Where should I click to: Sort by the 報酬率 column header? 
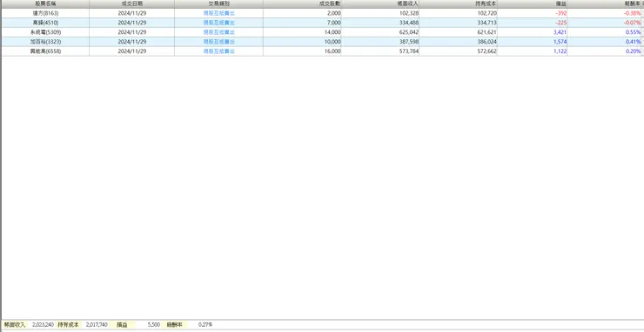tap(604, 3)
